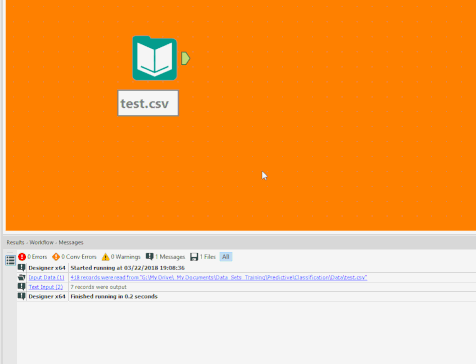Image resolution: width=476 pixels, height=364 pixels.
Task: Open the results messages list view icon
Action: pos(10,260)
